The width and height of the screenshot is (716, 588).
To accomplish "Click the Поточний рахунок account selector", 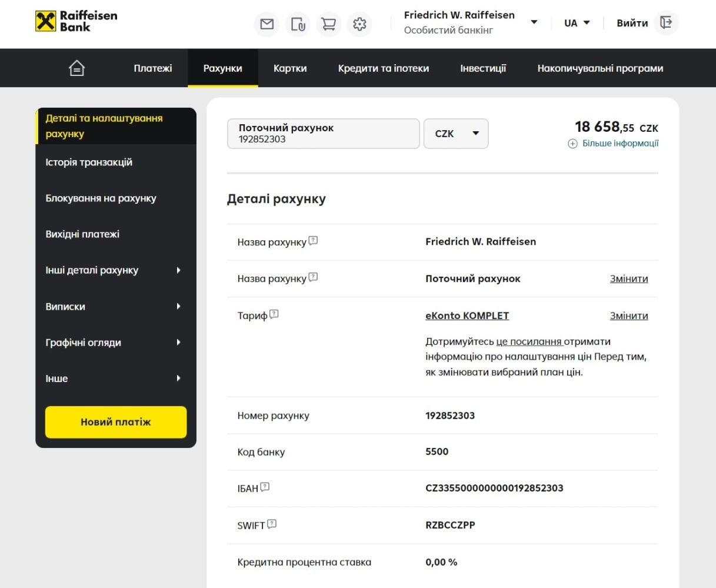I will pos(324,134).
